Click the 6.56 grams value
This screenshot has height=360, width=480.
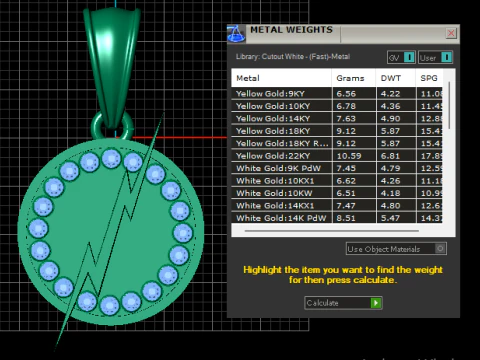click(346, 94)
